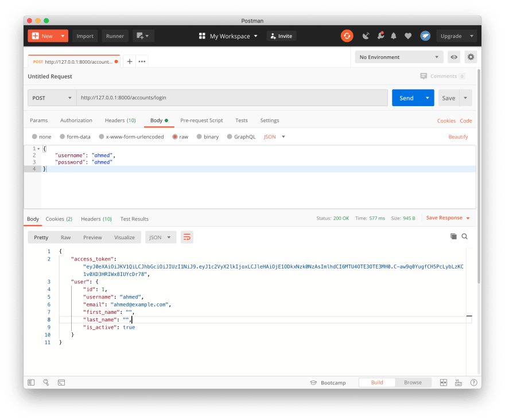This screenshot has width=505, height=420.
Task: Switch to Browse mode
Action: pos(413,382)
